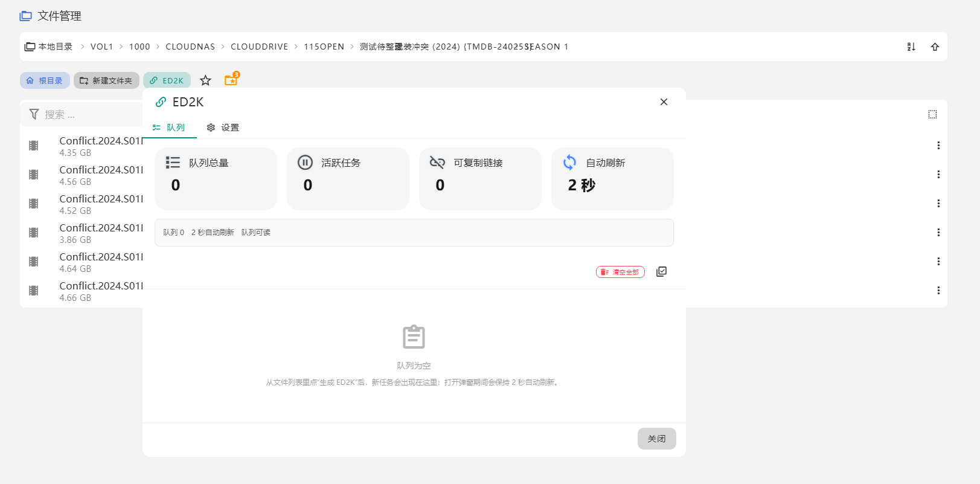Open the more menu for the 4.64 GB file
Viewport: 980px width, 484px height.
(938, 262)
